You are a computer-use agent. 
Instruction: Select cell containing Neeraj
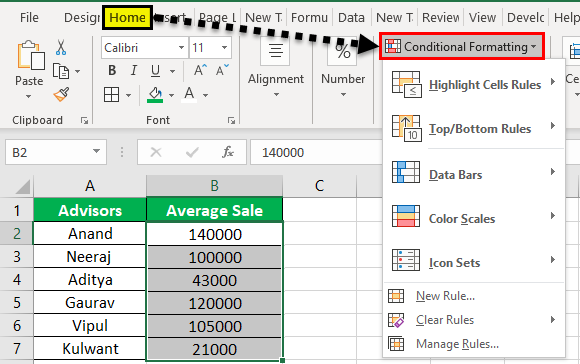[x=90, y=257]
